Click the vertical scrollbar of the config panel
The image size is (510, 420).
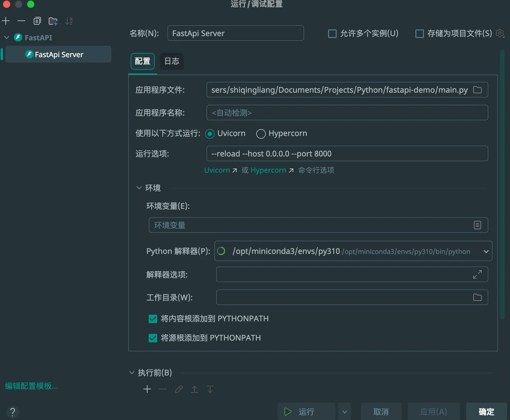(502, 185)
